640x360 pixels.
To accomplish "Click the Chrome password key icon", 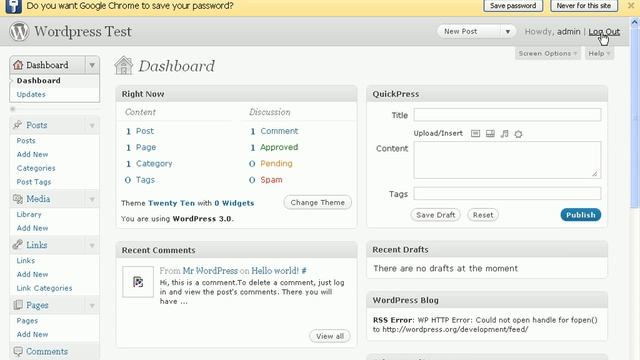I will (x=13, y=6).
